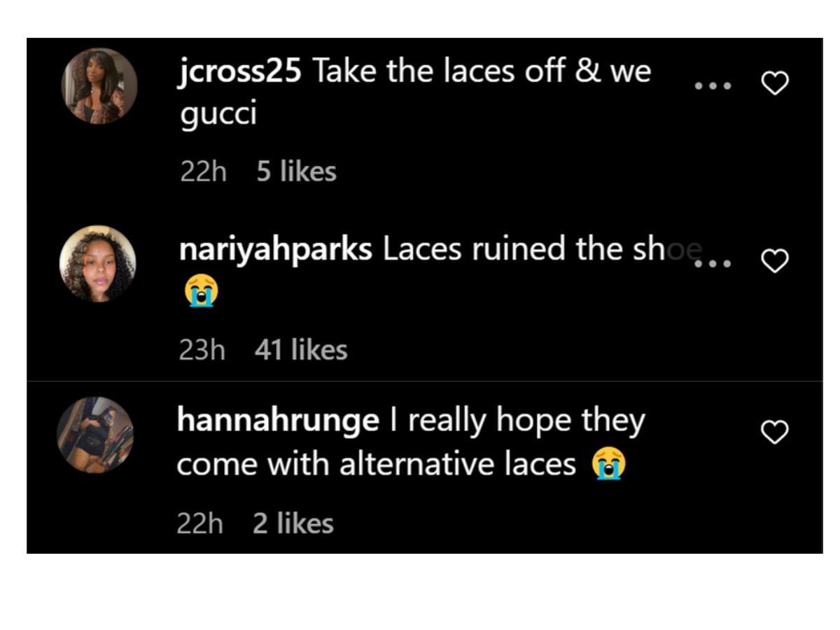This screenshot has width=840, height=630.
Task: Go to the jcross25 username link
Action: 240,71
